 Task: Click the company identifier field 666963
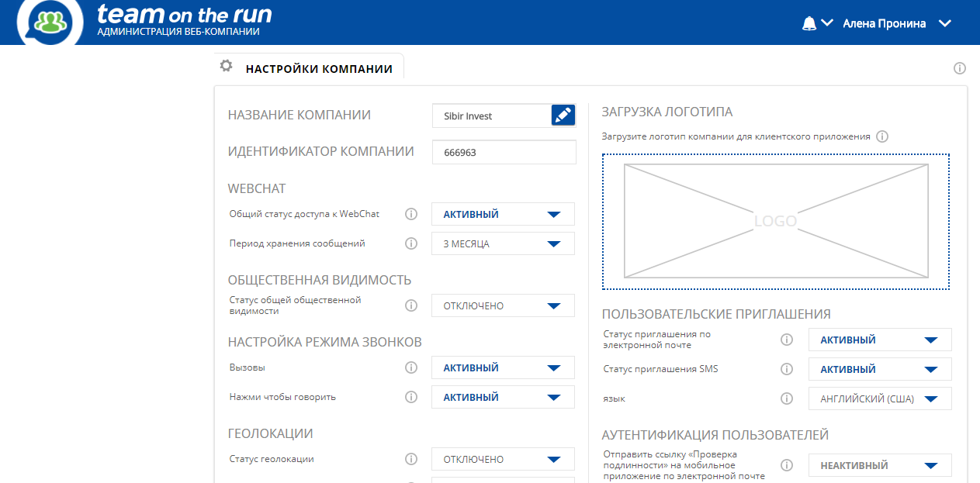(504, 152)
